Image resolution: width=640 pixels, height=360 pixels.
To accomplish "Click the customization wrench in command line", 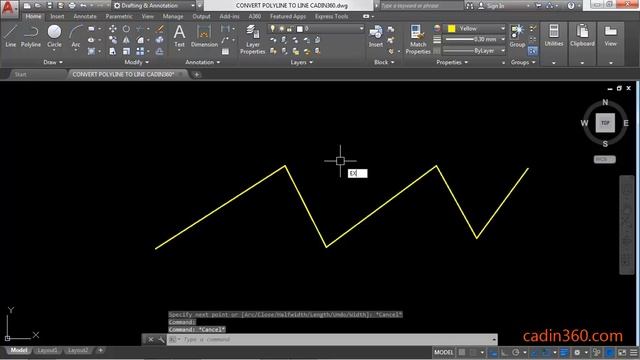I will 161,339.
